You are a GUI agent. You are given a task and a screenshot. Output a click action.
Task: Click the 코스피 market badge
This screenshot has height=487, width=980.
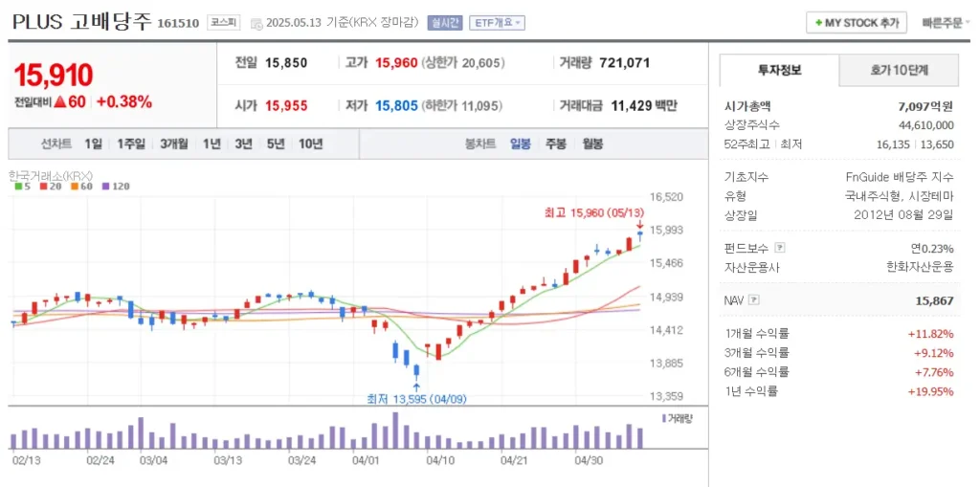coord(223,22)
